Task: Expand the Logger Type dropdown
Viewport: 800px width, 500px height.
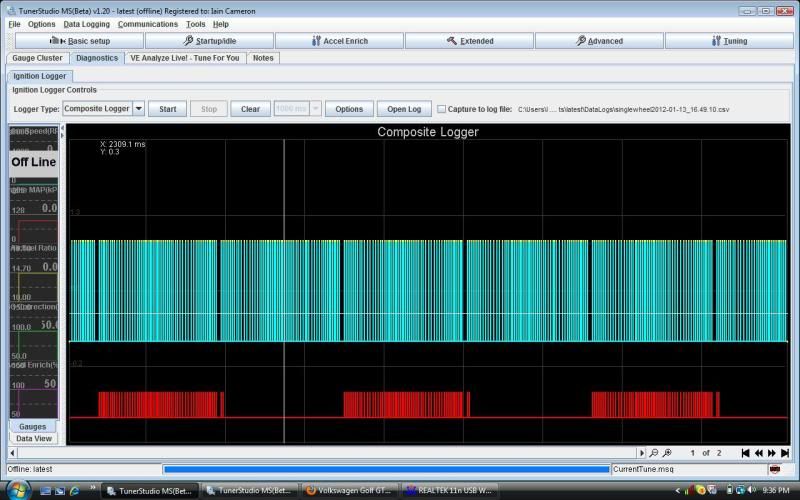Action: tap(138, 109)
